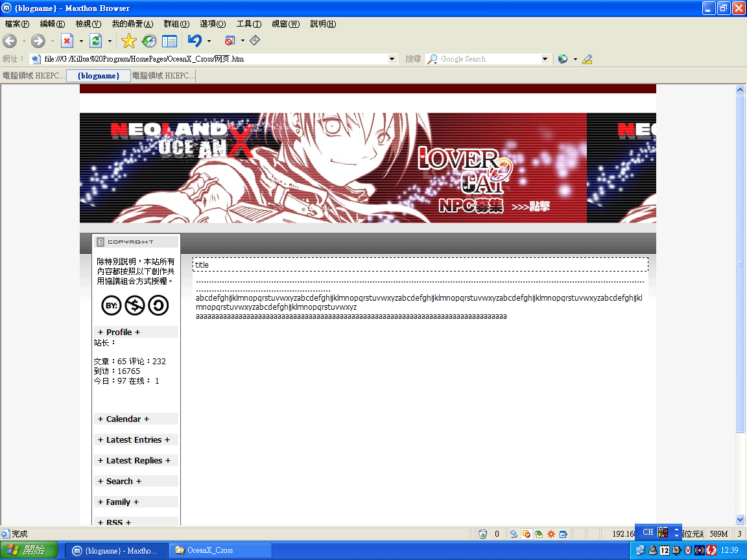
Task: Open the 選項(O) menu
Action: (213, 24)
